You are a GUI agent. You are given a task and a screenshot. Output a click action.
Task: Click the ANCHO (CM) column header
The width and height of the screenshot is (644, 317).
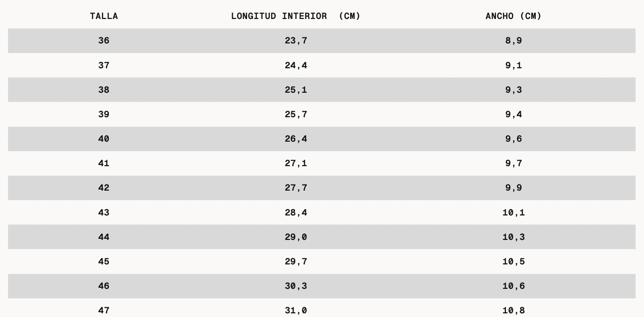point(513,16)
